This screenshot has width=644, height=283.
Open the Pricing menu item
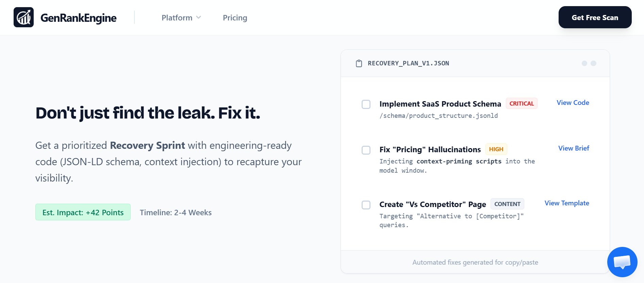(235, 17)
